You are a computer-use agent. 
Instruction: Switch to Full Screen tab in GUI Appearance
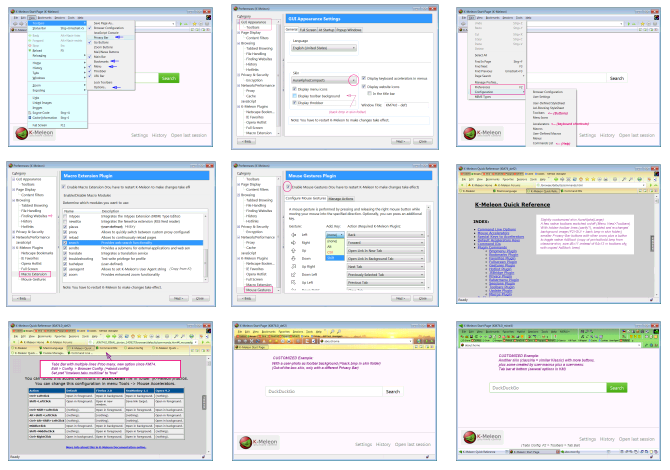(308, 30)
